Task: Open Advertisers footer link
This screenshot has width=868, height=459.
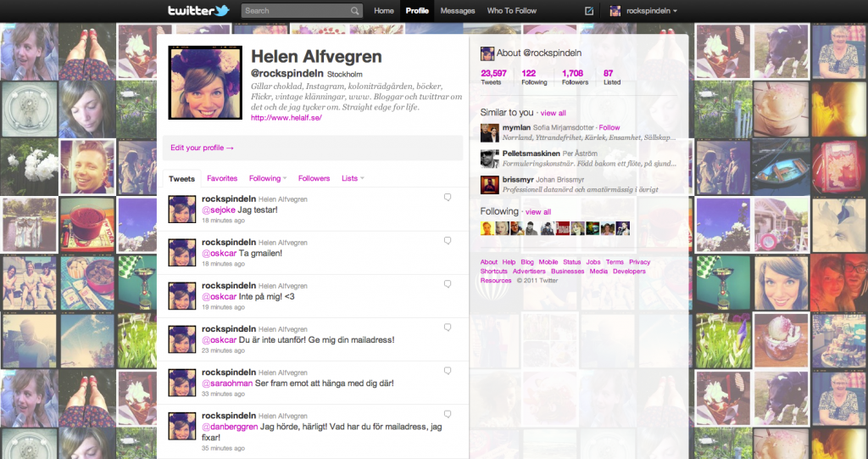Action: coord(529,271)
